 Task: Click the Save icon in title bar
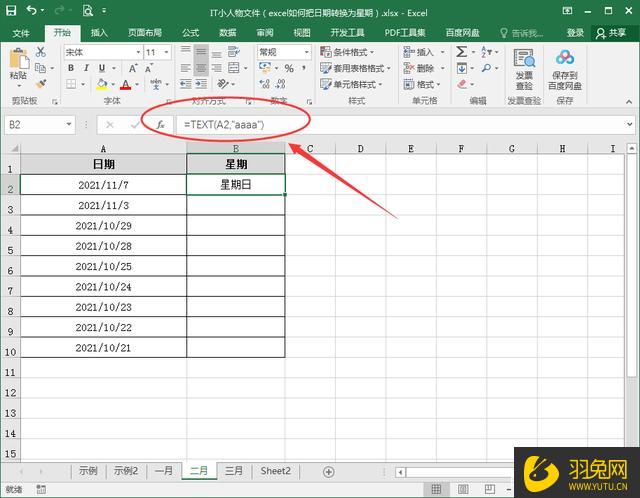[x=11, y=11]
